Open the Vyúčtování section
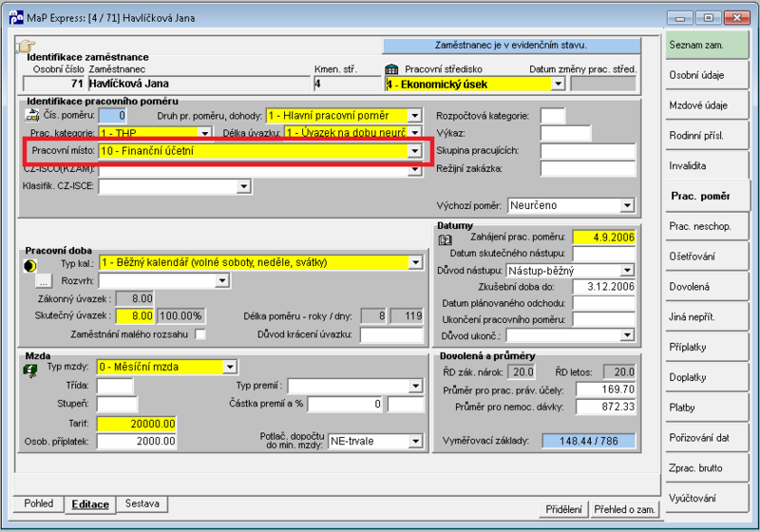Image resolution: width=760 pixels, height=532 pixels. (x=707, y=498)
